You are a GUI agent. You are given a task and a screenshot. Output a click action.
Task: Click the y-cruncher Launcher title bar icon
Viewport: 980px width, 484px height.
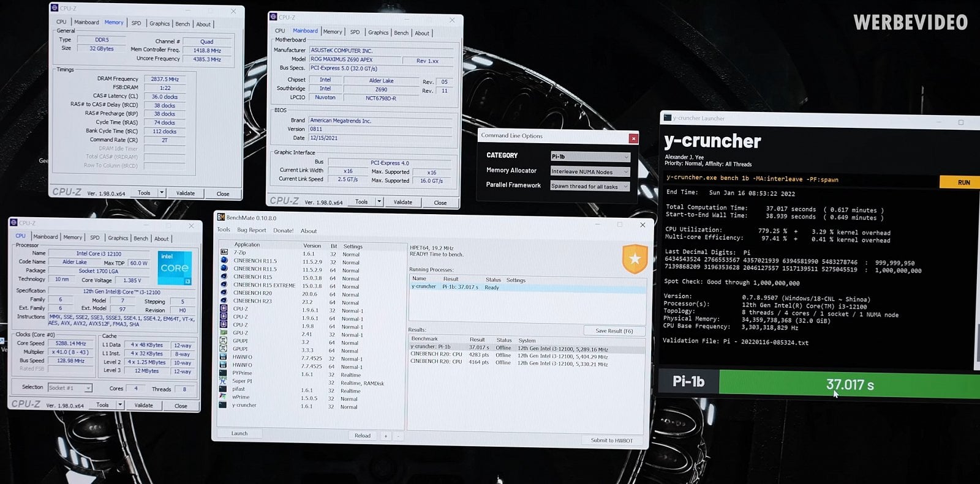[668, 117]
